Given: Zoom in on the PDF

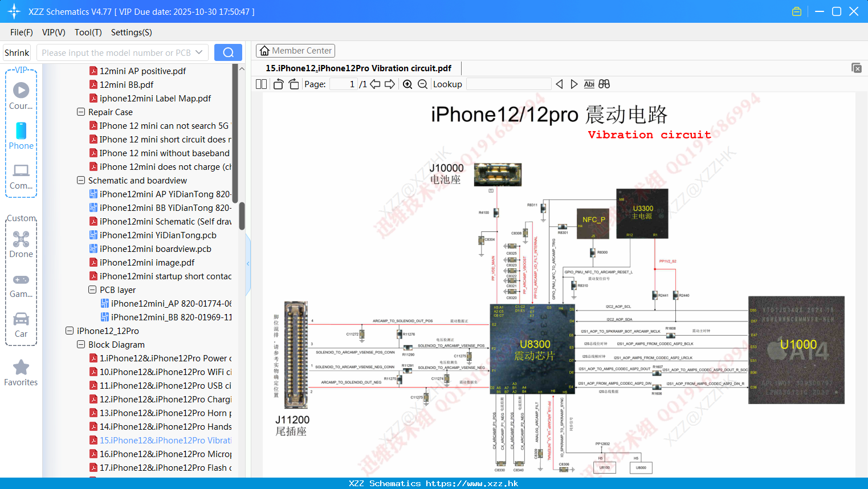Looking at the screenshot, I should [x=407, y=84].
